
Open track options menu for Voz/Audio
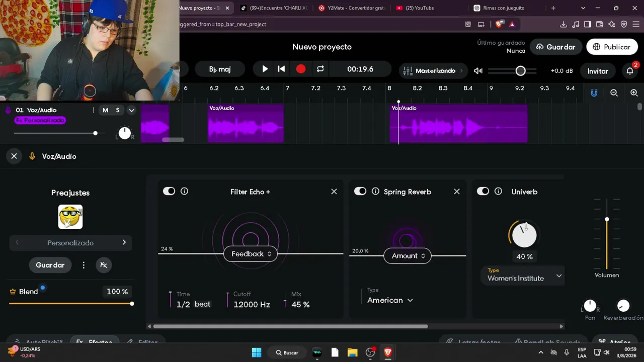(x=93, y=110)
